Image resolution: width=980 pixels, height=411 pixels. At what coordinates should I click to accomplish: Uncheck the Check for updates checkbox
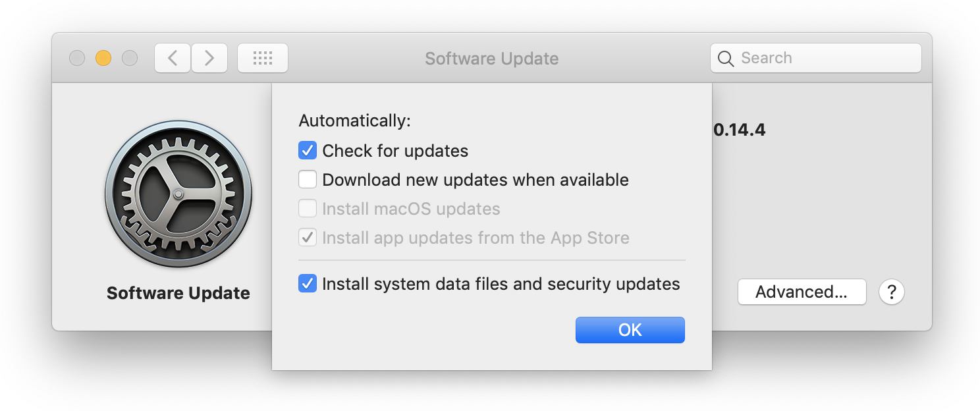pos(308,151)
